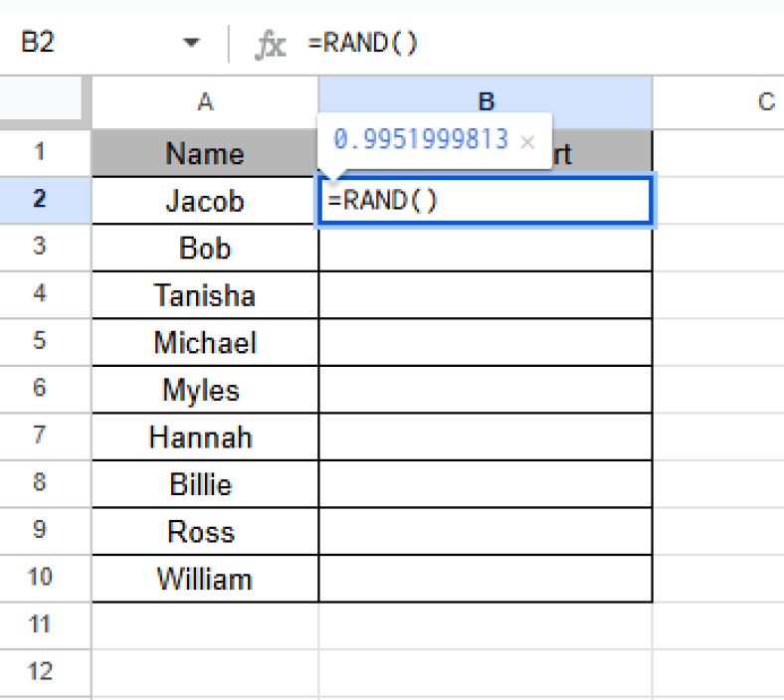Click the preview value 0.9951999813
Screen dimensions: 784x700
421,140
